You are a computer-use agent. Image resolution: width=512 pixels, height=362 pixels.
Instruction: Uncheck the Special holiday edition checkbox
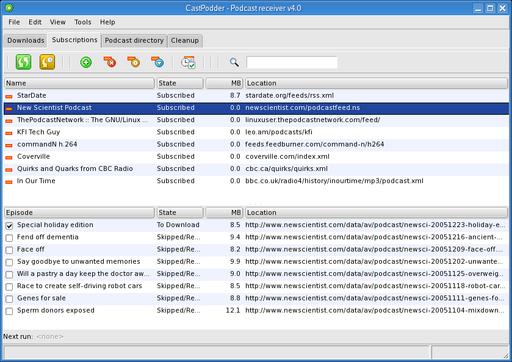pos(9,226)
